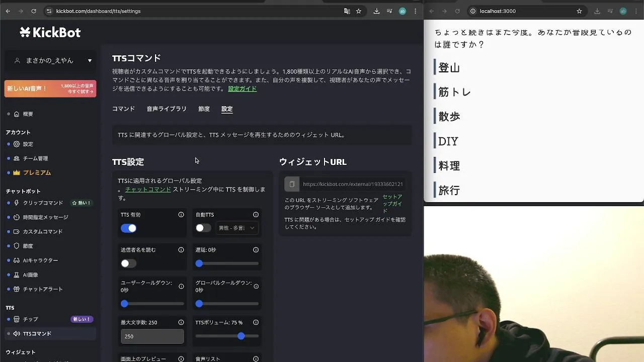Viewport: 644px width, 362px height.
Task: Open the セットアップガイド link
Action: click(x=392, y=204)
